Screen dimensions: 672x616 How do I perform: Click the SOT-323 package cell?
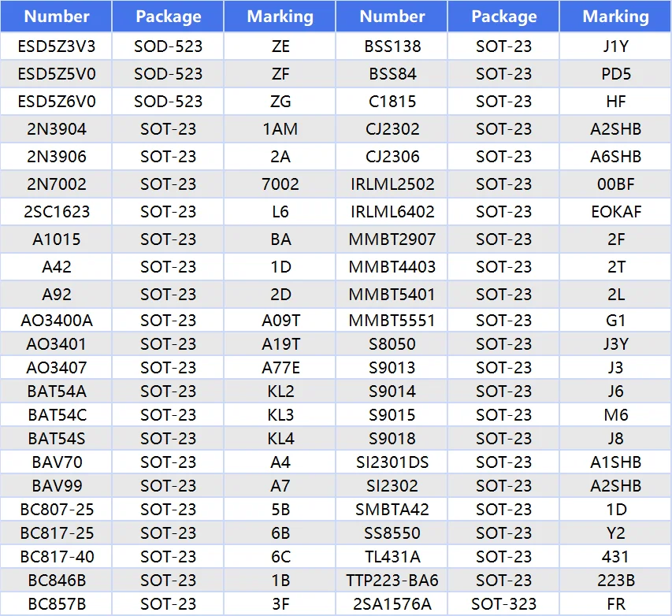503,604
